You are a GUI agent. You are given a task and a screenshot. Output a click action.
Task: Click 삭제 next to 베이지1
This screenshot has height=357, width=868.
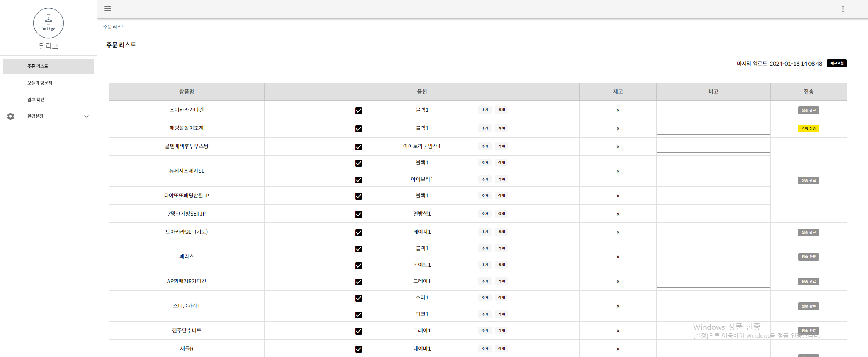tap(501, 232)
